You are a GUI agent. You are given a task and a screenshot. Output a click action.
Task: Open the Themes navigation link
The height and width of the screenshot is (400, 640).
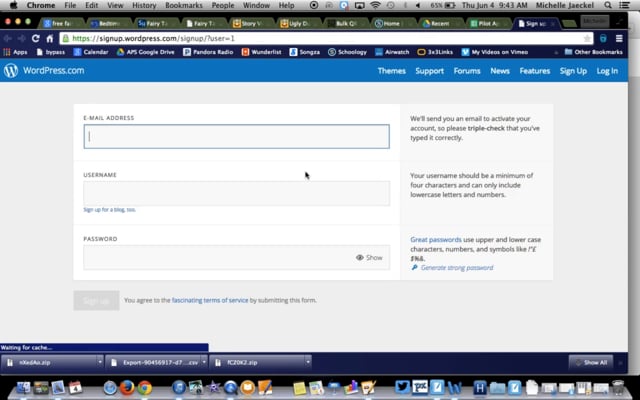pos(391,71)
